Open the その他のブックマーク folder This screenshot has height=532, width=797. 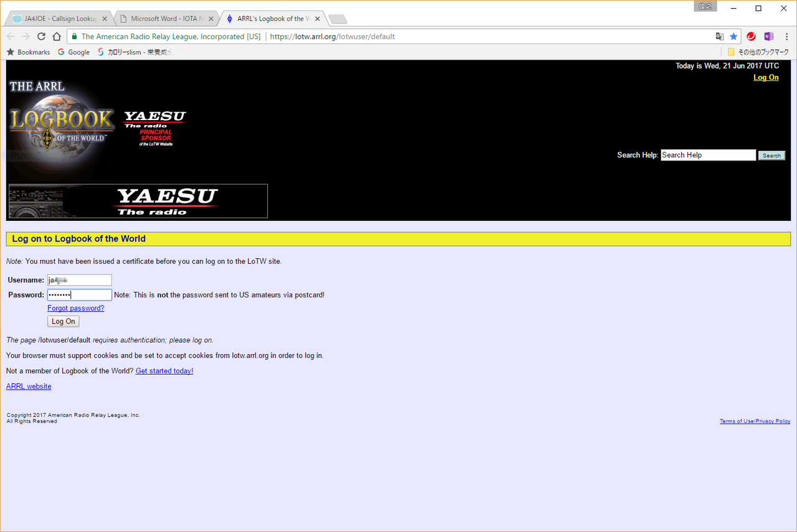pyautogui.click(x=758, y=52)
